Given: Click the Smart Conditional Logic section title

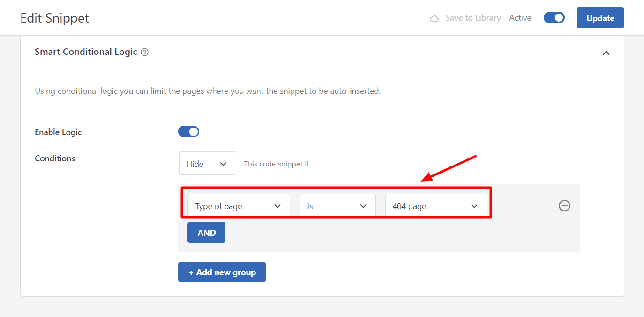Looking at the screenshot, I should [86, 52].
